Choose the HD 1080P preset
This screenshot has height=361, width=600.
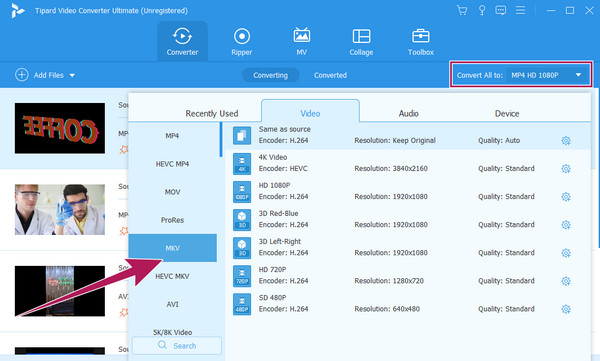[409, 192]
